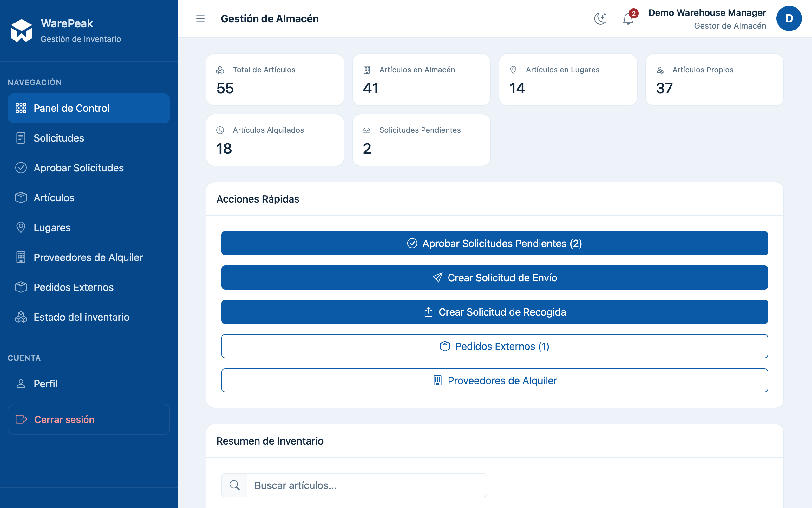Open notifications via the bell icon
812x508 pixels.
(x=628, y=19)
